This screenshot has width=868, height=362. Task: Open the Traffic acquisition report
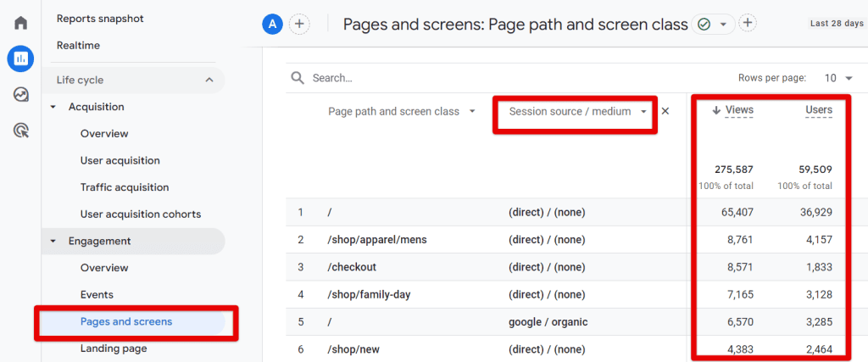[x=125, y=187]
